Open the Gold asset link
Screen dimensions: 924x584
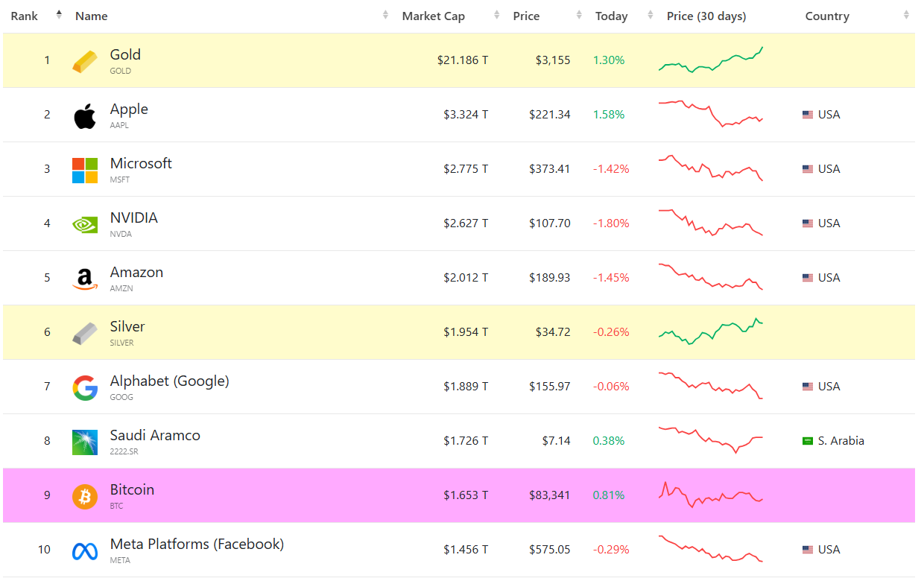[x=125, y=55]
